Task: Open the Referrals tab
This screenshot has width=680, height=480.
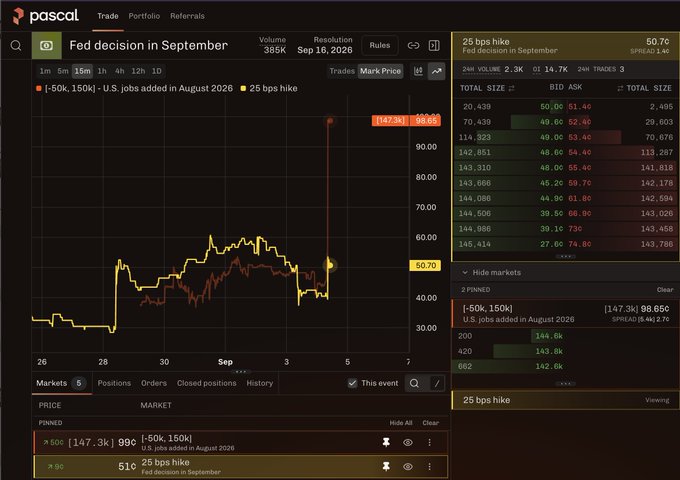Action: [x=187, y=16]
